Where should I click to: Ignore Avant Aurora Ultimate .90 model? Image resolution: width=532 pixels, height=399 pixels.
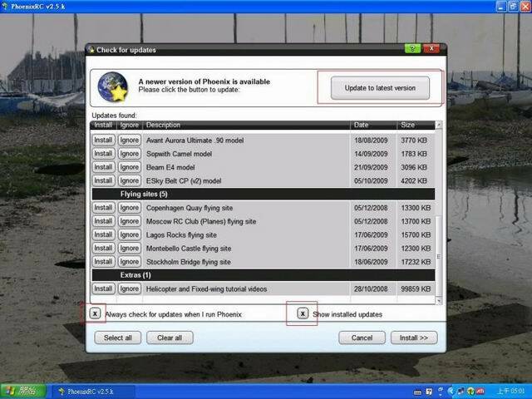[x=130, y=140]
